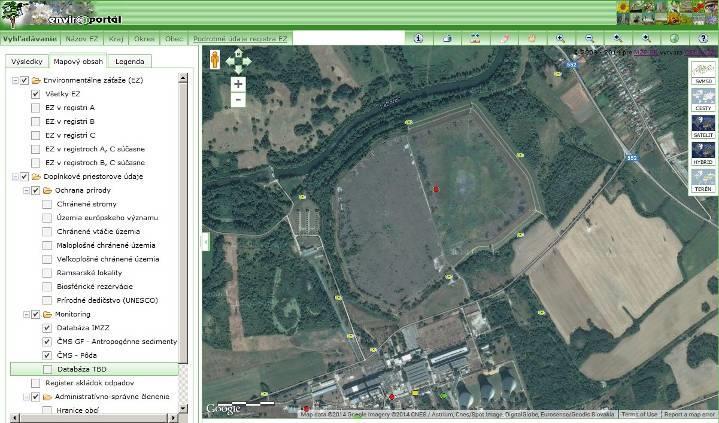Switch basemap to CESTY
The width and height of the screenshot is (719, 423).
point(703,100)
